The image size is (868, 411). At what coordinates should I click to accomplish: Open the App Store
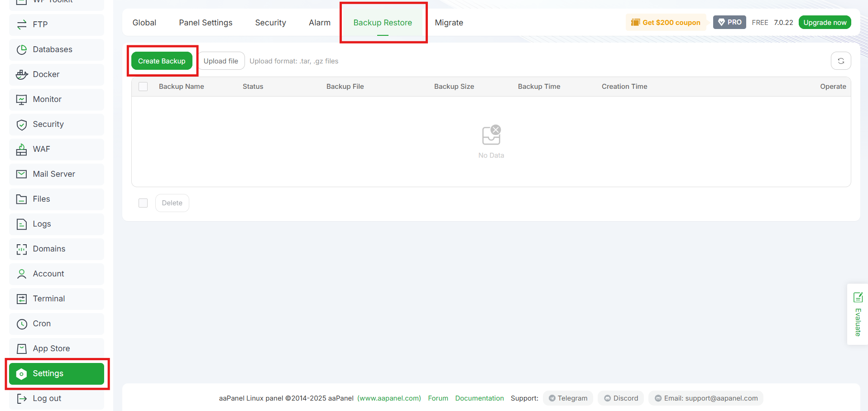(52, 348)
